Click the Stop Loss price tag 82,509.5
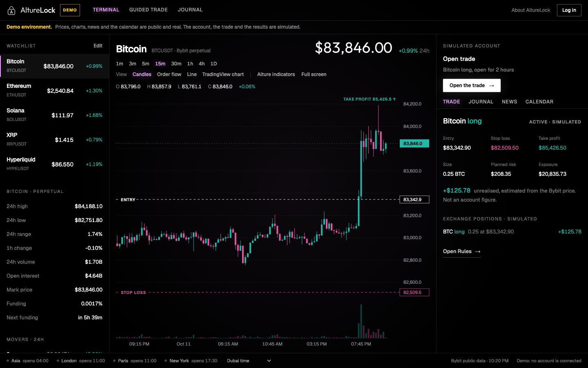 414,292
